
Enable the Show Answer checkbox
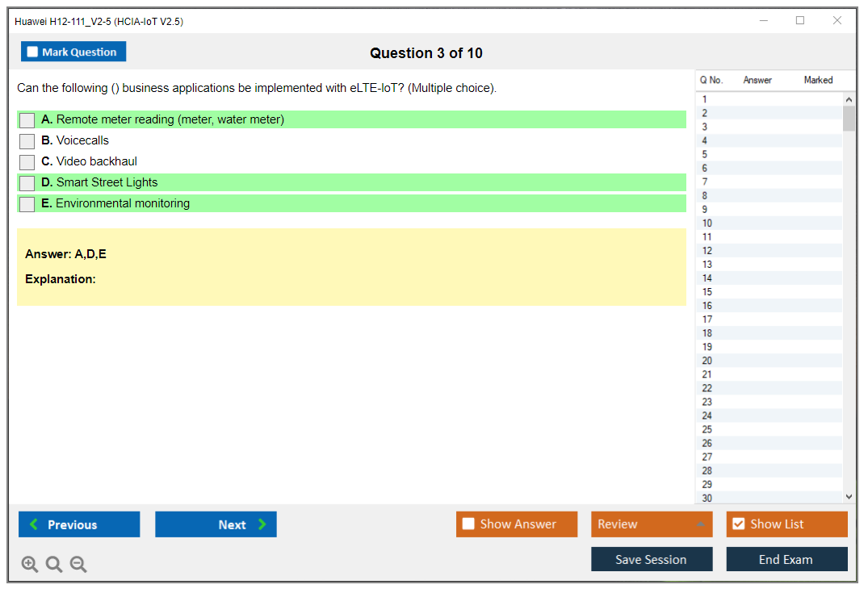pos(469,524)
